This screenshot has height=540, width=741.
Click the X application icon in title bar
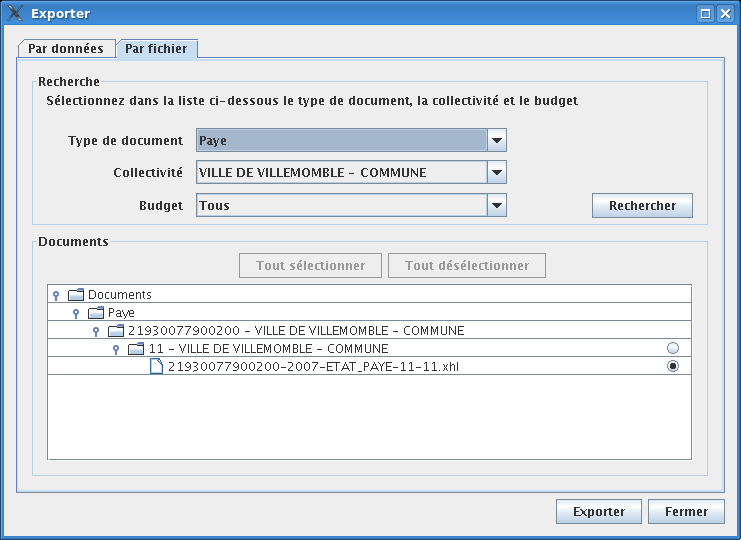pos(15,14)
